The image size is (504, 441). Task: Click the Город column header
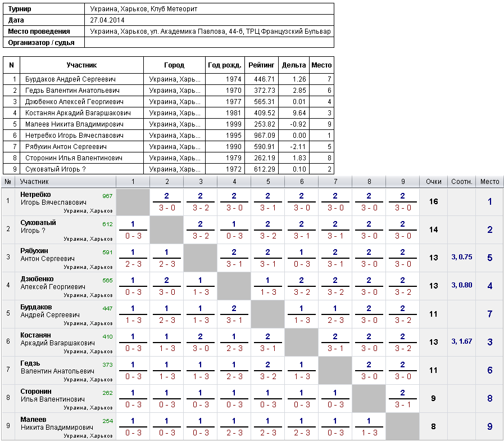174,65
